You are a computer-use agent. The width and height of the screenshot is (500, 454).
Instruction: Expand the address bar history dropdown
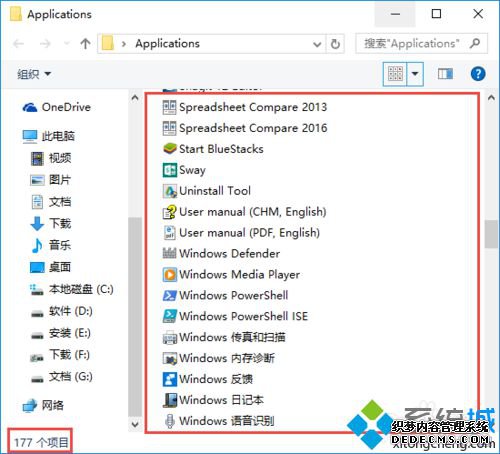(x=317, y=44)
